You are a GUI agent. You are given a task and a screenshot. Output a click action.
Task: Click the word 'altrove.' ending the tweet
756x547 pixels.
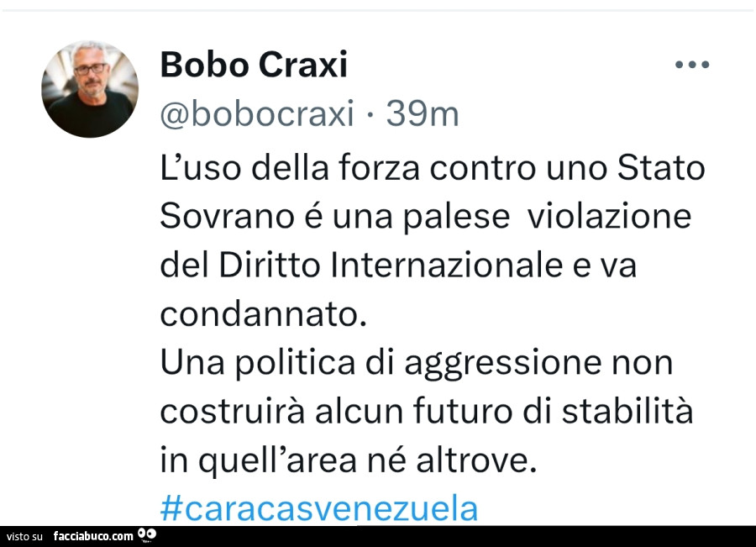coord(476,460)
